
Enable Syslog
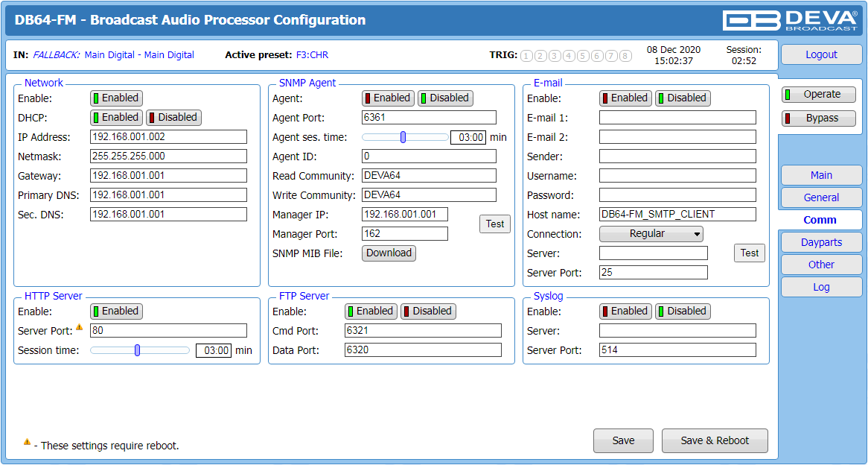point(625,311)
